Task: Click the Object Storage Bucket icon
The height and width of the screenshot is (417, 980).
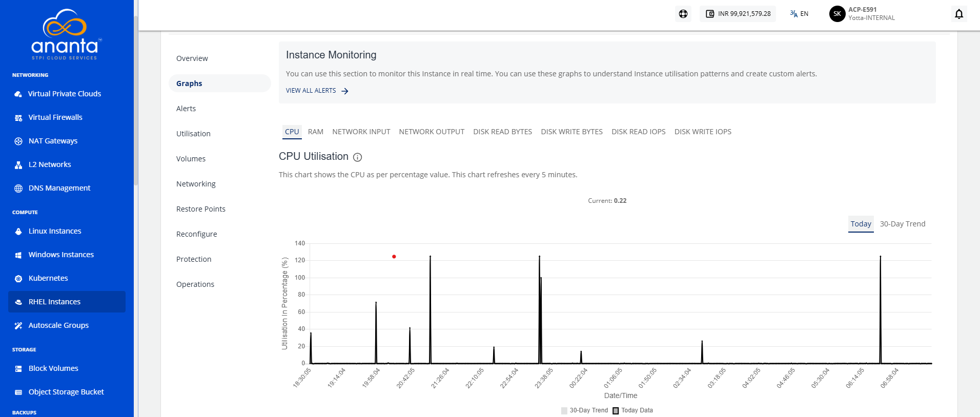Action: (x=18, y=392)
